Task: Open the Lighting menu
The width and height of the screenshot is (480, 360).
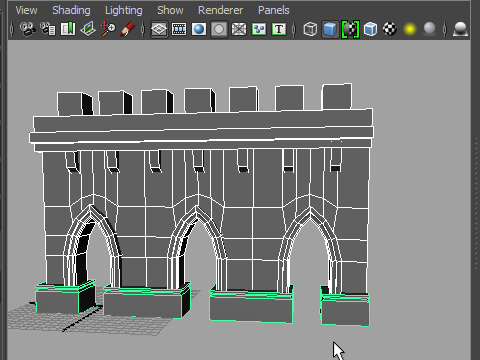Action: [124, 10]
